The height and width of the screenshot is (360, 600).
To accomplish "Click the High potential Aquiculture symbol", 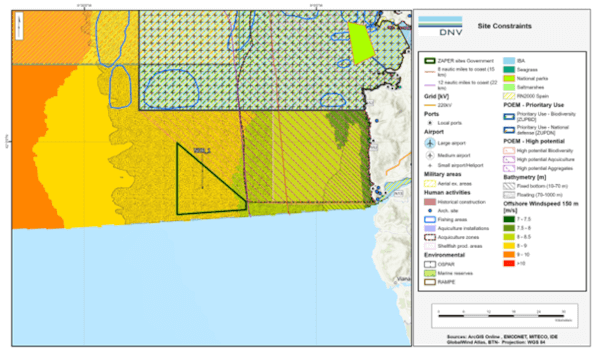I will click(509, 160).
